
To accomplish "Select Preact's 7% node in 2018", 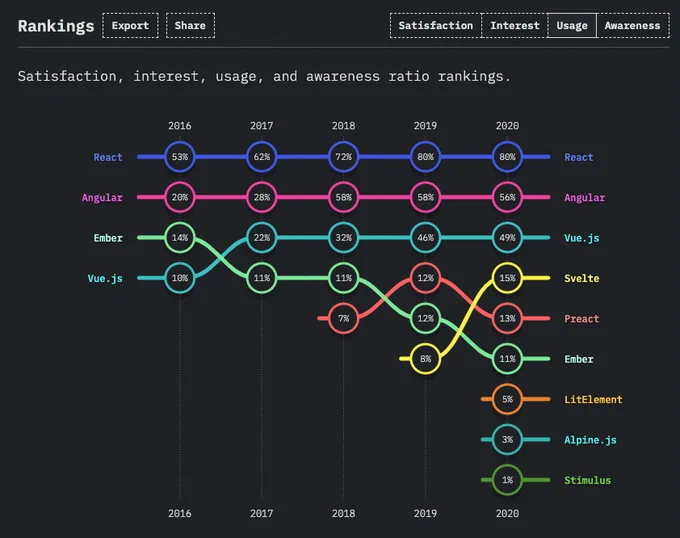I will pos(343,318).
